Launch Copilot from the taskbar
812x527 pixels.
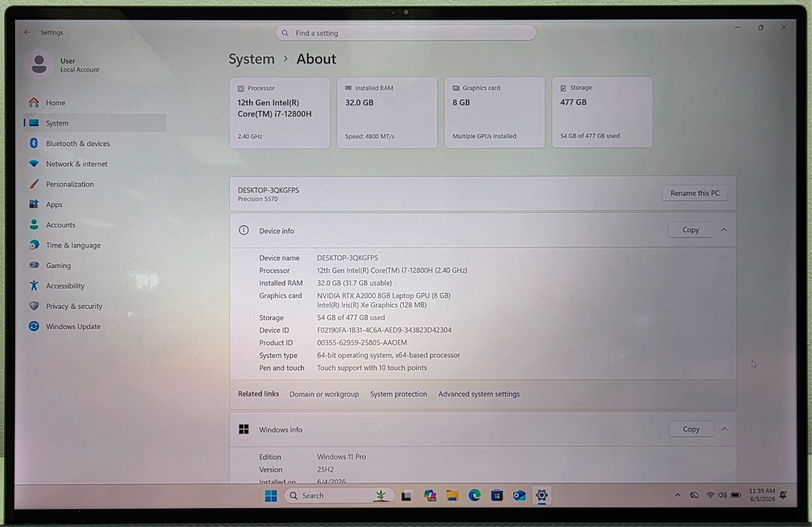(430, 496)
